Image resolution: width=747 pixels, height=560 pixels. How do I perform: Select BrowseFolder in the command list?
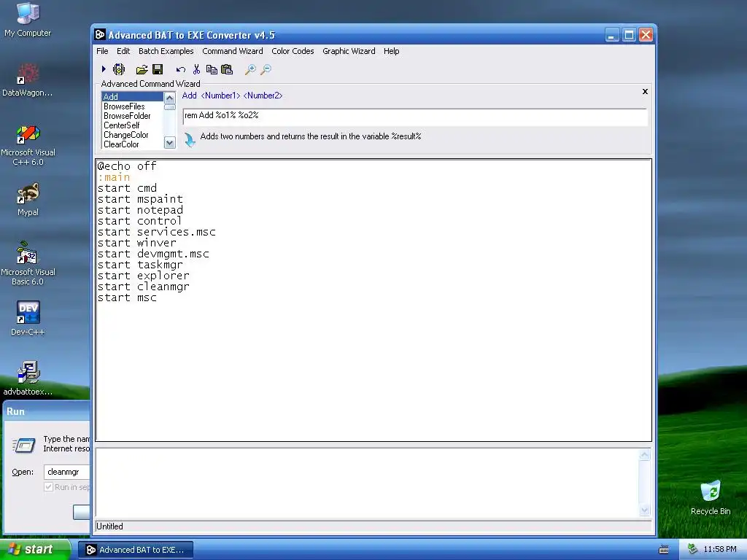click(x=133, y=116)
